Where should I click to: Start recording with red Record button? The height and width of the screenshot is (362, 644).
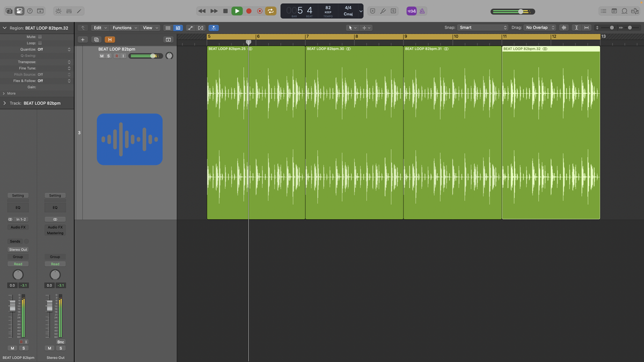tap(248, 11)
